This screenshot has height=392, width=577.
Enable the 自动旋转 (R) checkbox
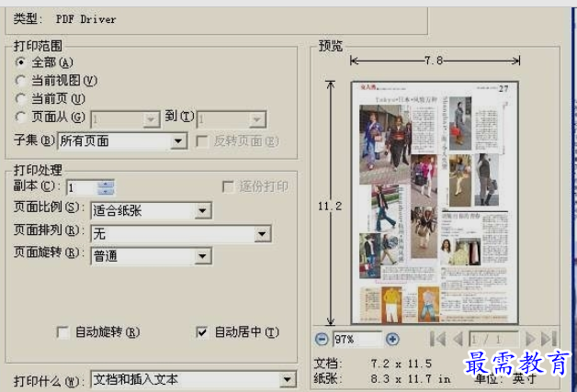[x=62, y=332]
